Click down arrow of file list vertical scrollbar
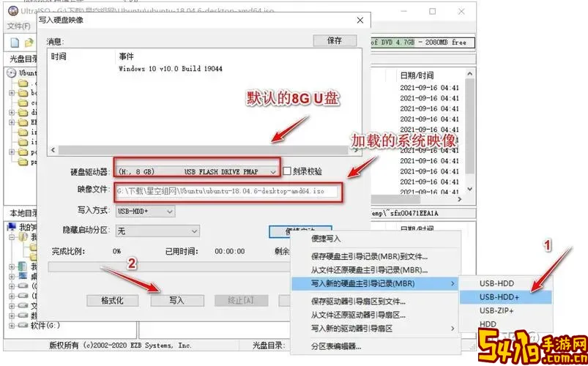The width and height of the screenshot is (588, 366). coord(470,189)
